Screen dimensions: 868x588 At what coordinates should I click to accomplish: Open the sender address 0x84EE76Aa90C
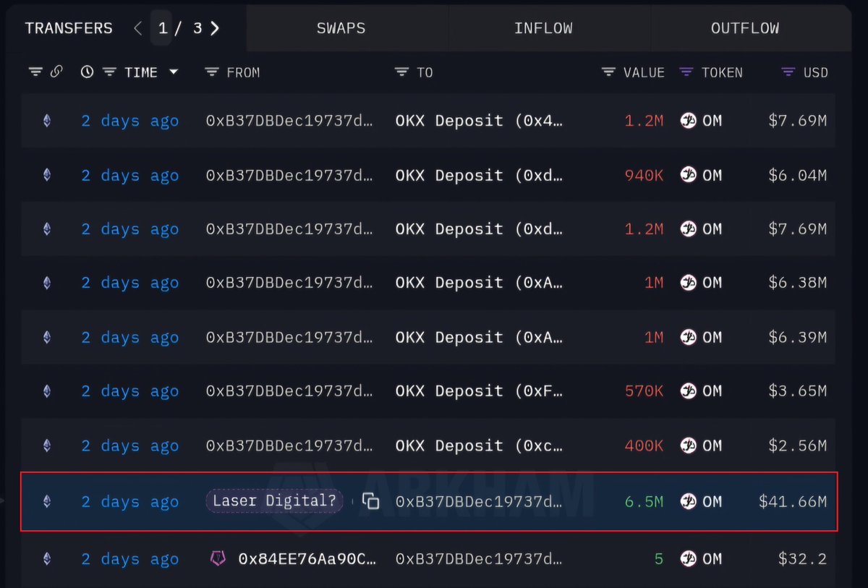(x=307, y=559)
